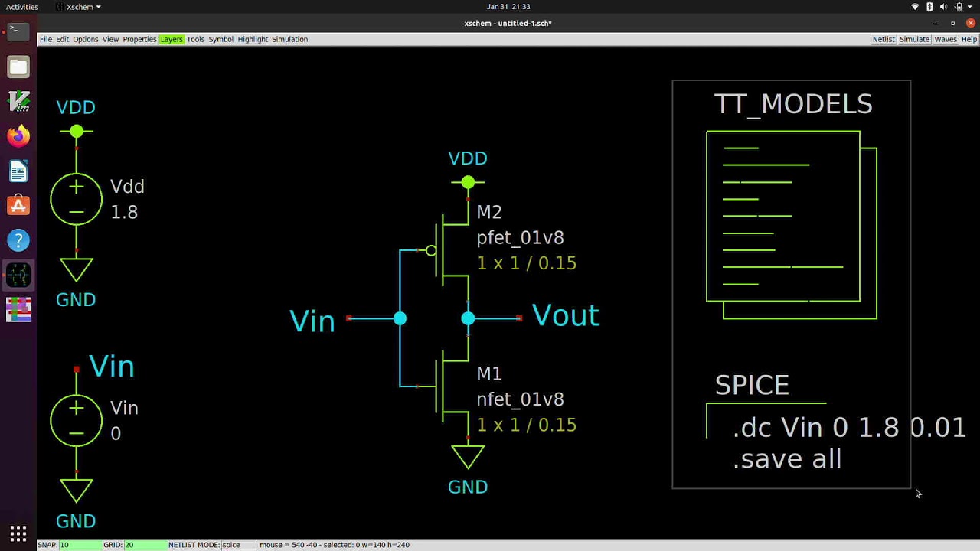Expand the Xschem app menu in top bar
The image size is (980, 551).
[79, 7]
